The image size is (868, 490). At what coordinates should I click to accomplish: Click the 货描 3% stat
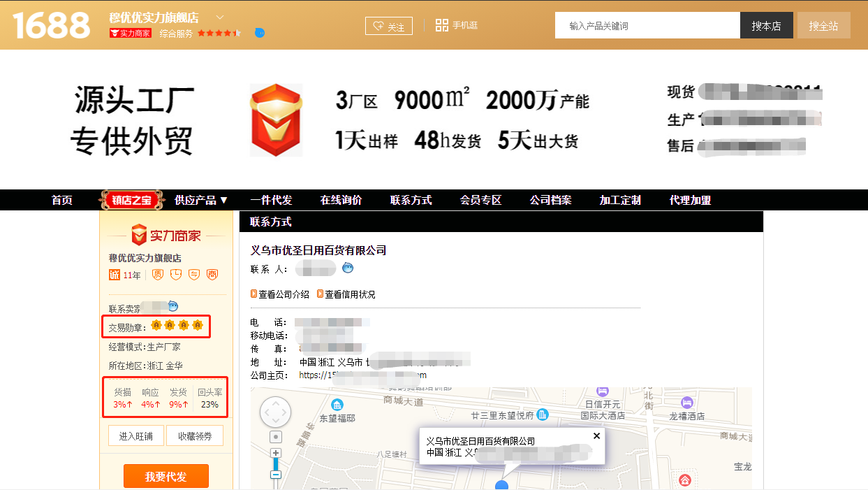click(x=123, y=398)
